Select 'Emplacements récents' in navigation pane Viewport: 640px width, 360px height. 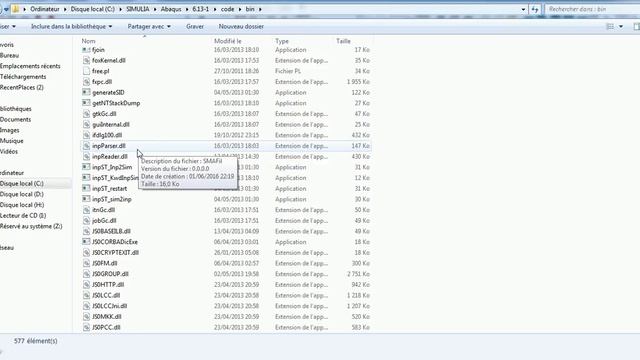point(30,66)
